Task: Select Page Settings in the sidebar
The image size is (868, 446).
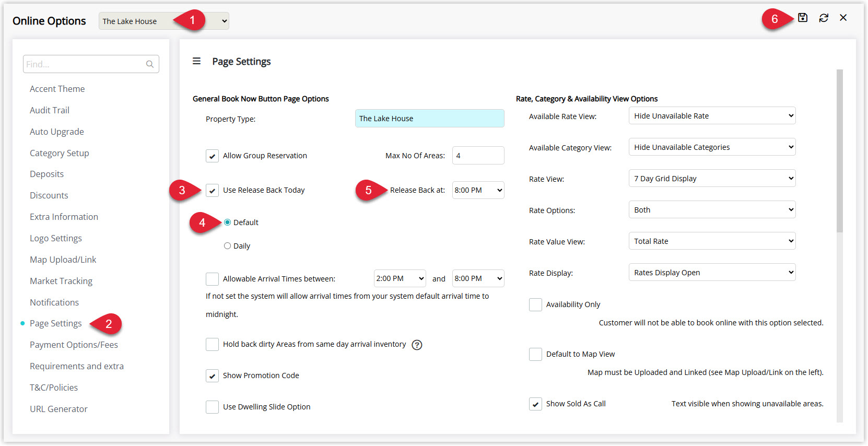Action: click(56, 323)
